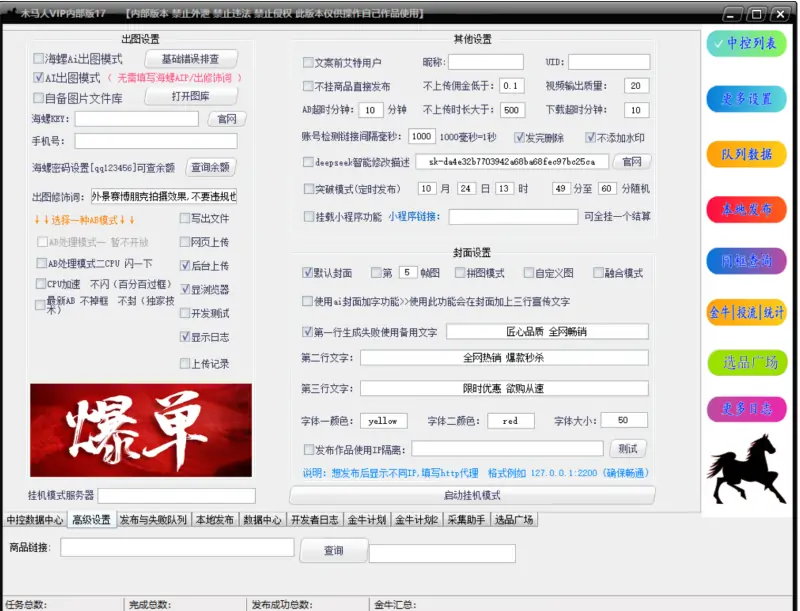Open the green 选品广场 sidebar button

(747, 362)
